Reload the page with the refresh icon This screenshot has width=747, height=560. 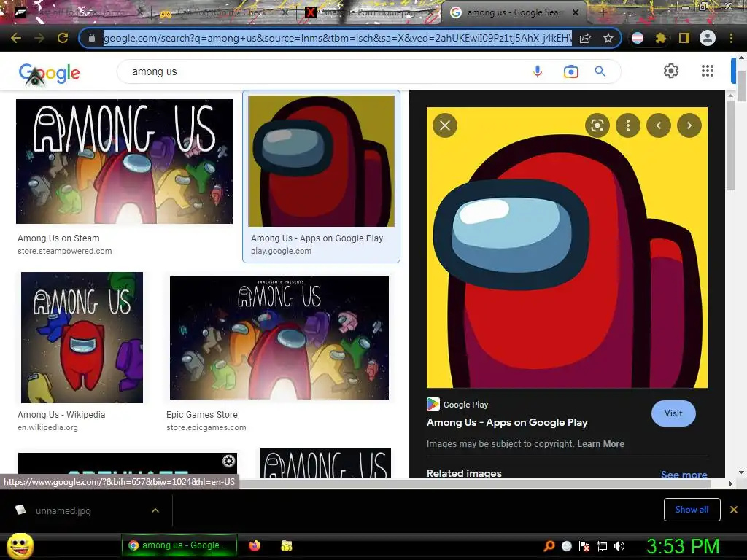tap(63, 38)
